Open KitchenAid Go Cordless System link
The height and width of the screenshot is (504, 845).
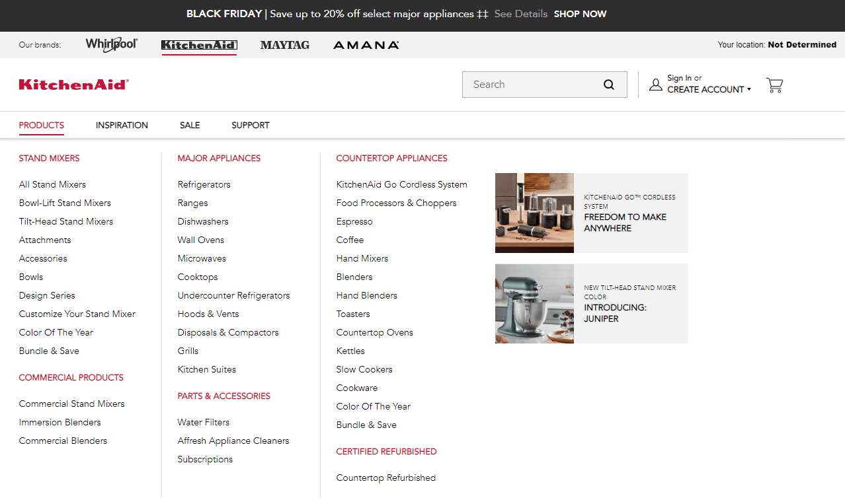pos(402,184)
